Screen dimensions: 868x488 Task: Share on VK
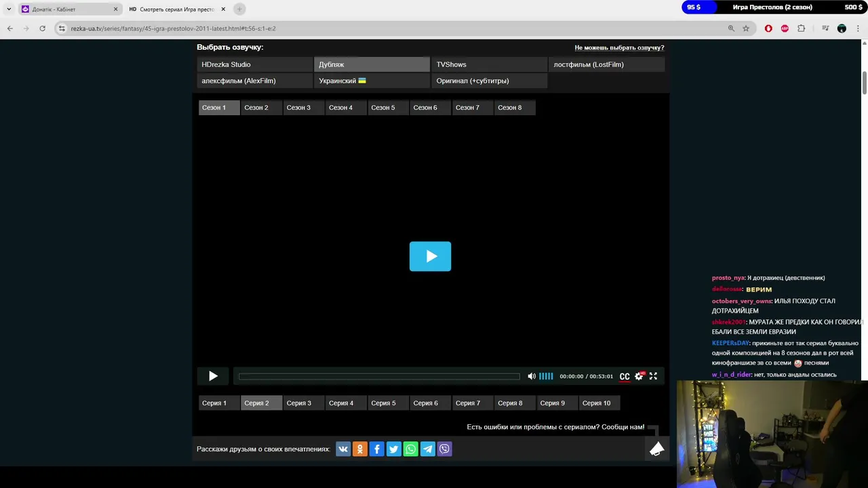343,449
